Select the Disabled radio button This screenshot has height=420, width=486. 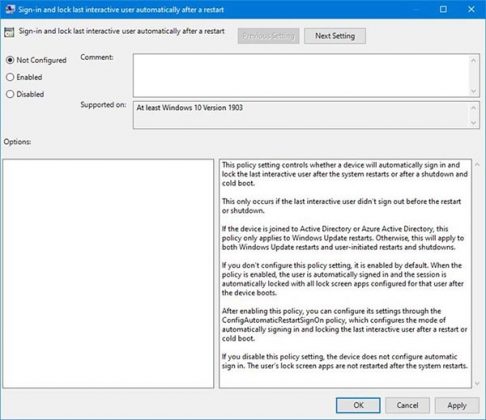[x=10, y=94]
